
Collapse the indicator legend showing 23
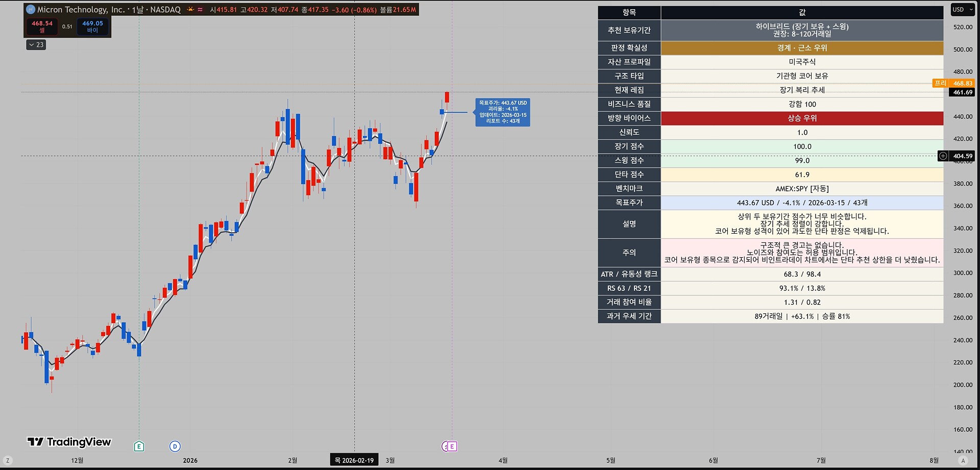(x=36, y=45)
